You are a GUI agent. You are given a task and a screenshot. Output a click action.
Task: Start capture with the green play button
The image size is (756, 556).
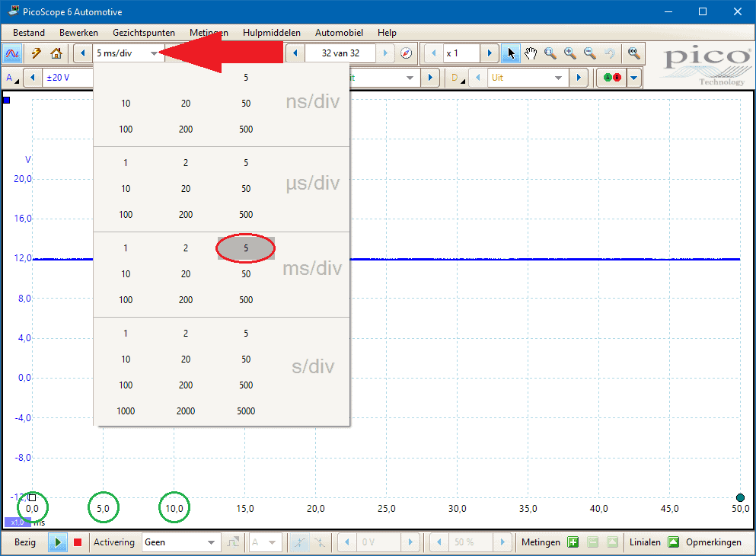tap(58, 542)
